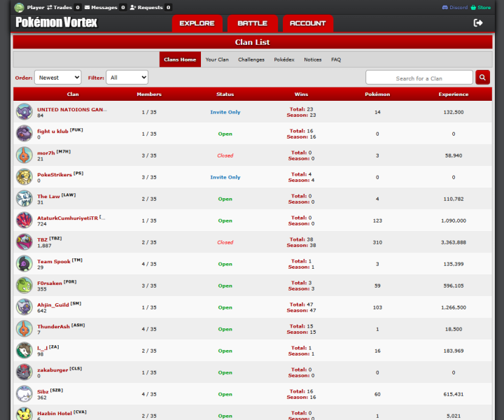Switch to the Pokédex tab
This screenshot has width=504, height=420.
point(284,59)
